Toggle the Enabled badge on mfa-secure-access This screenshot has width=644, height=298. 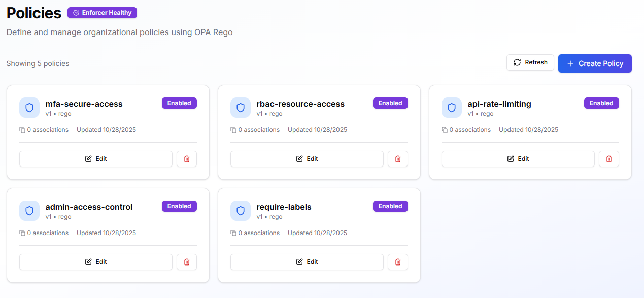(x=179, y=103)
